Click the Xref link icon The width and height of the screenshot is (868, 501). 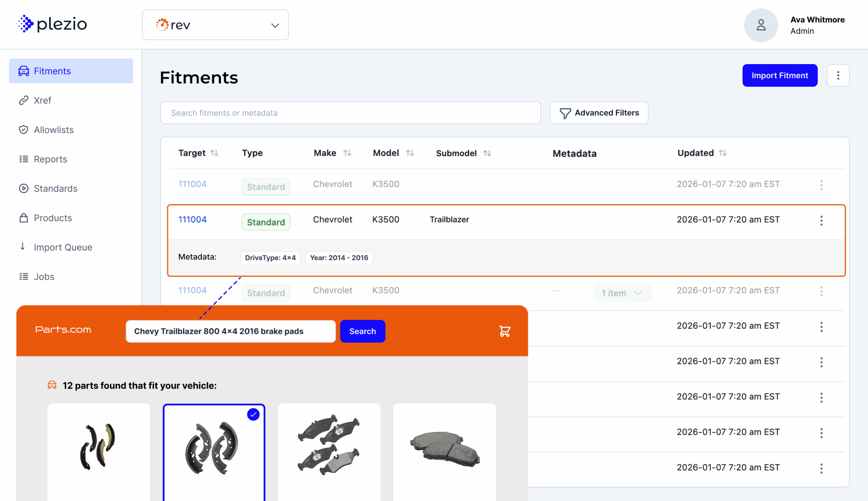pos(23,100)
